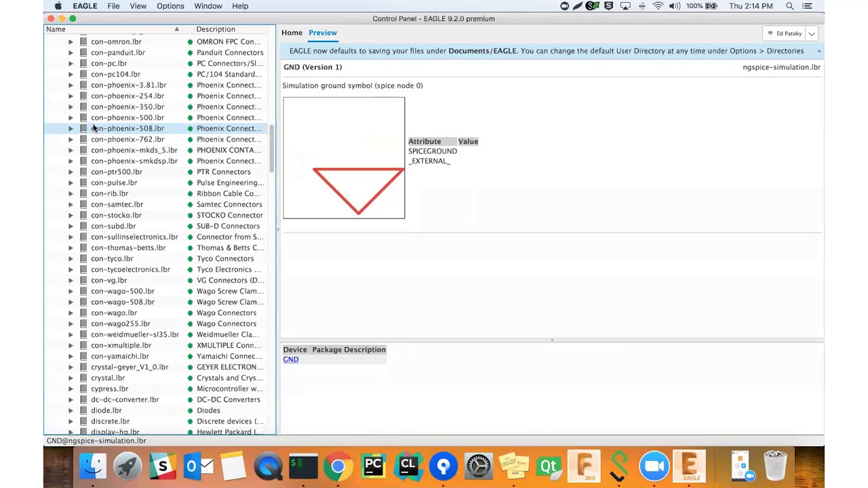
Task: Launch PyCharm from the dock
Action: point(373,466)
